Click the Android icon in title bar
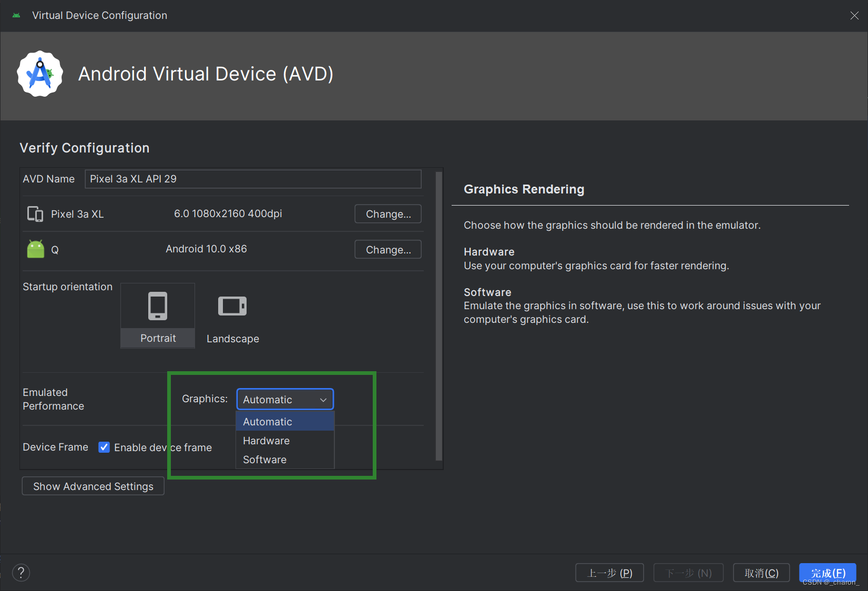Viewport: 868px width, 591px height. pos(16,15)
